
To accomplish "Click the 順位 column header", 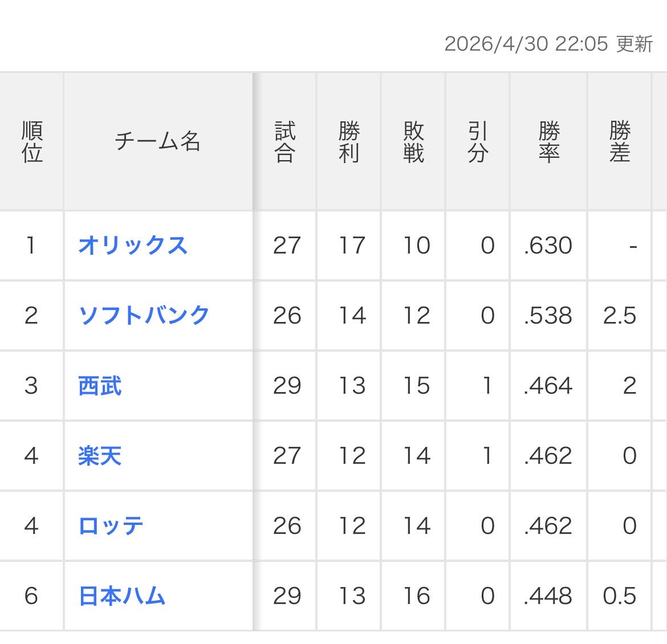I will (x=32, y=142).
